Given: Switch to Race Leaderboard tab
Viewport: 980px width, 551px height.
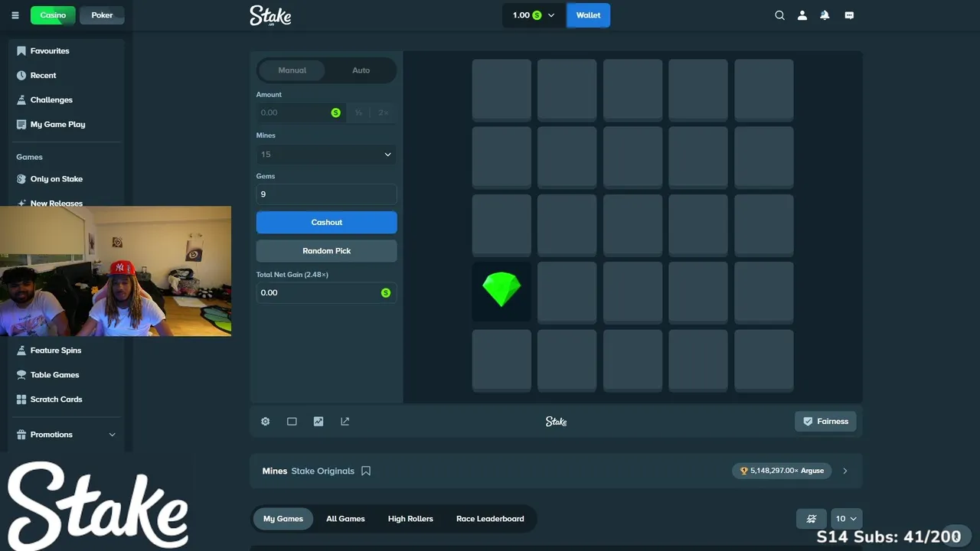Looking at the screenshot, I should point(490,519).
